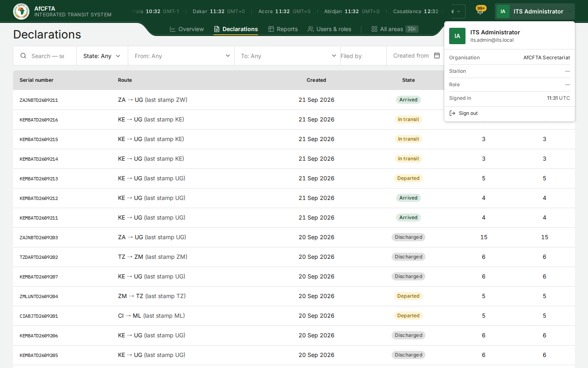The width and height of the screenshot is (588, 368).
Task: Open declaration KEMBATD2609211
Action: [x=39, y=218]
